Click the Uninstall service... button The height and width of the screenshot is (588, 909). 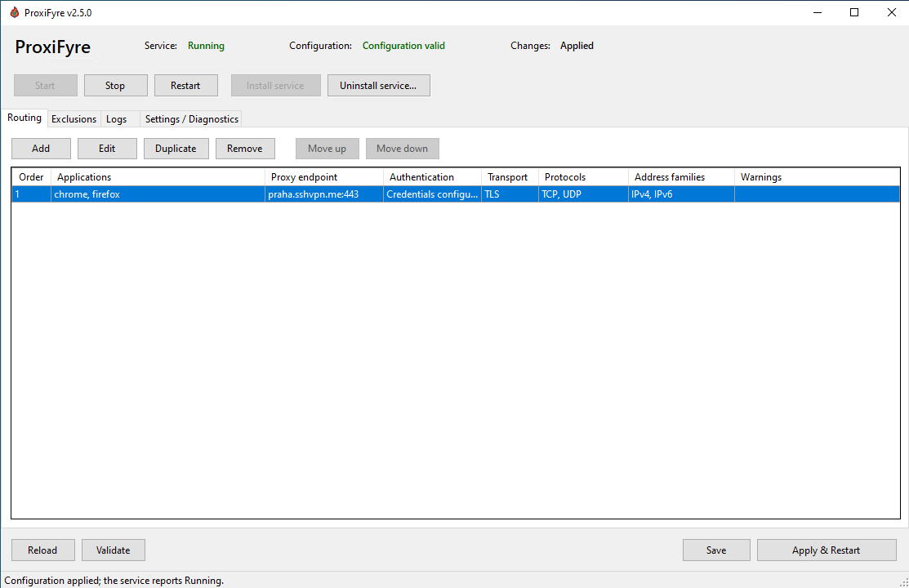pos(379,85)
